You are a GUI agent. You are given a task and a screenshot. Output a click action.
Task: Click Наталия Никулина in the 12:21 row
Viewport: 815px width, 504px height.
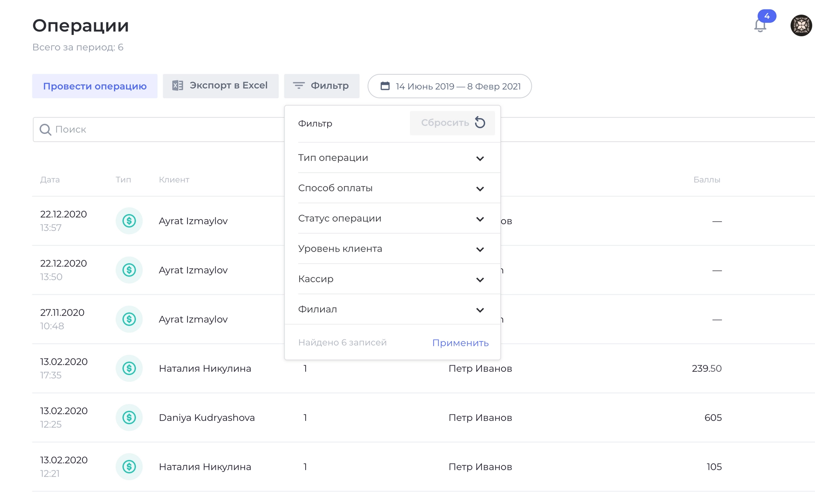(x=205, y=467)
